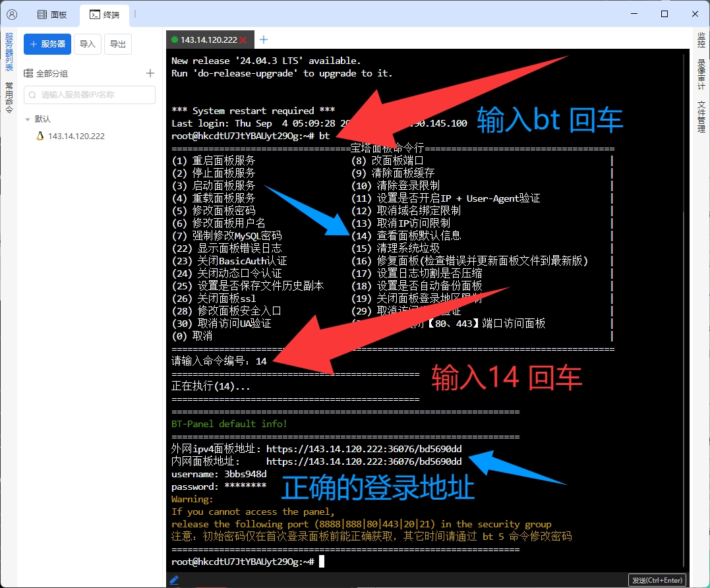Click the 服务器 add button
710x588 pixels.
point(47,44)
